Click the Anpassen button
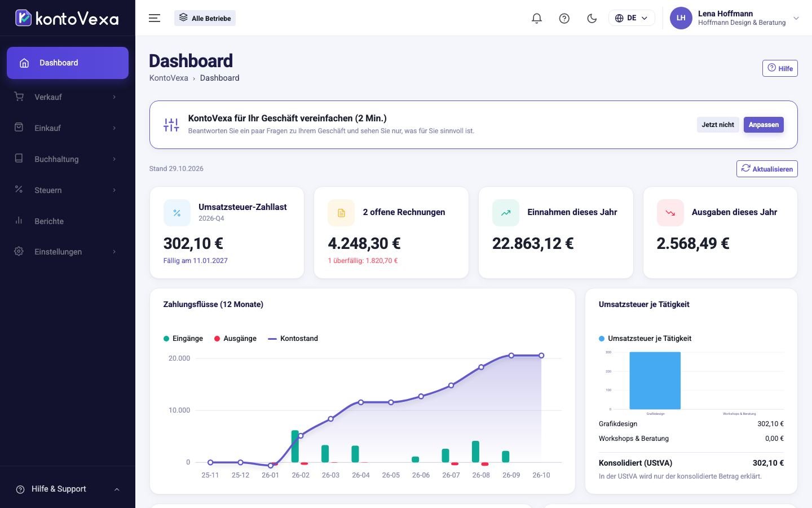The height and width of the screenshot is (508, 812). 764,125
